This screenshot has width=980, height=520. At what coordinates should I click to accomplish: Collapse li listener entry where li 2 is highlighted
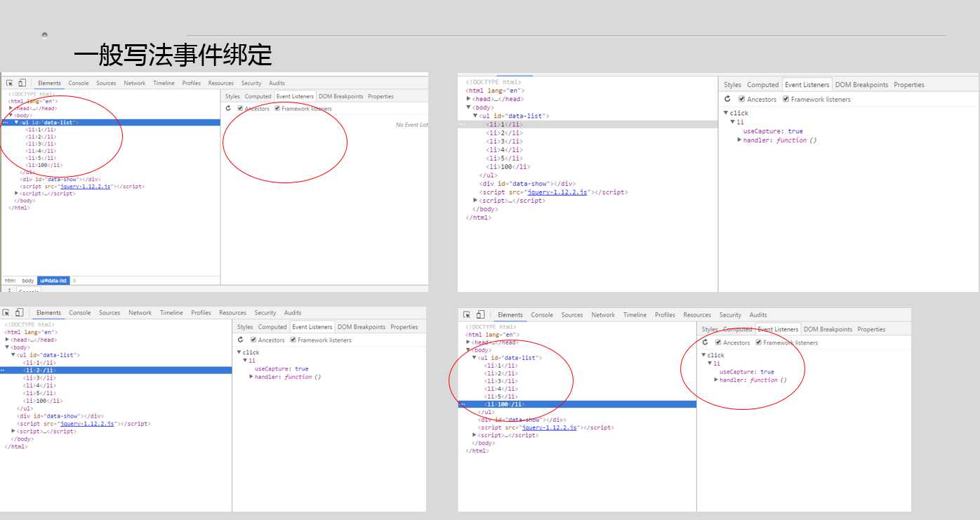click(246, 360)
